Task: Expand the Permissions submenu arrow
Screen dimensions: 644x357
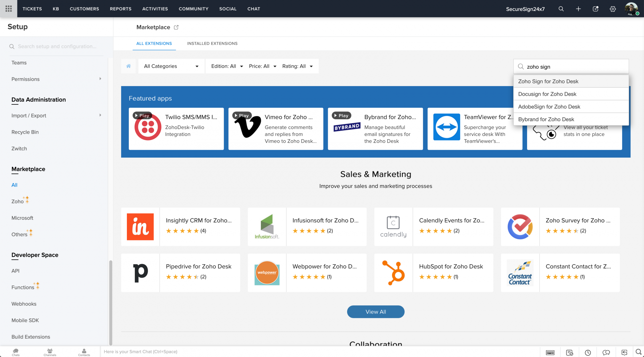Action: coord(100,79)
